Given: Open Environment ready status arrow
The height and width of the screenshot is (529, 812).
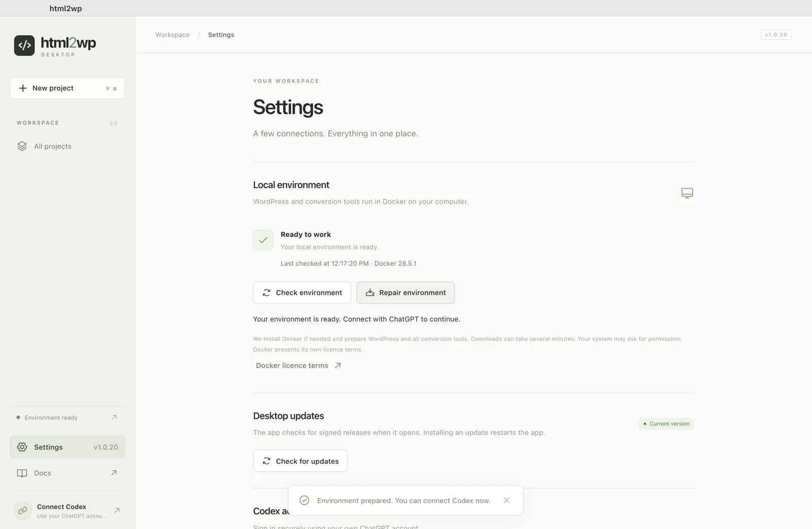Looking at the screenshot, I should [x=114, y=417].
